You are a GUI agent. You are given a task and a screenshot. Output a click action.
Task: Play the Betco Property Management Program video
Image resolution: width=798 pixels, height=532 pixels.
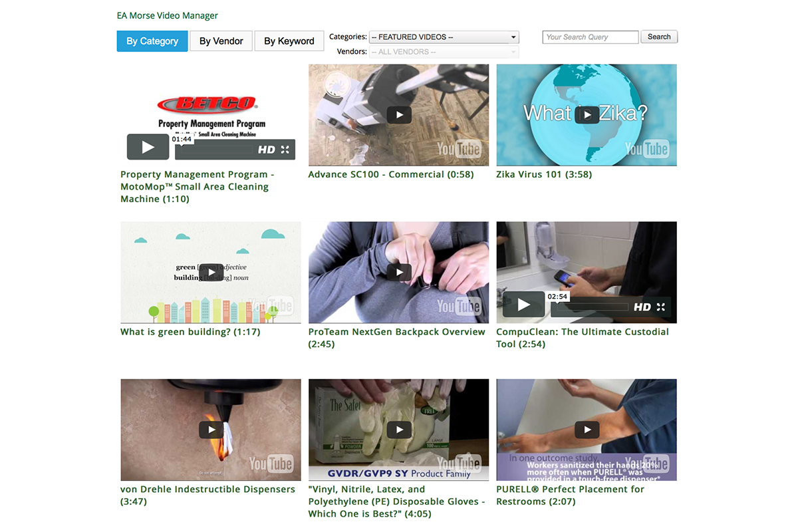pyautogui.click(x=148, y=147)
